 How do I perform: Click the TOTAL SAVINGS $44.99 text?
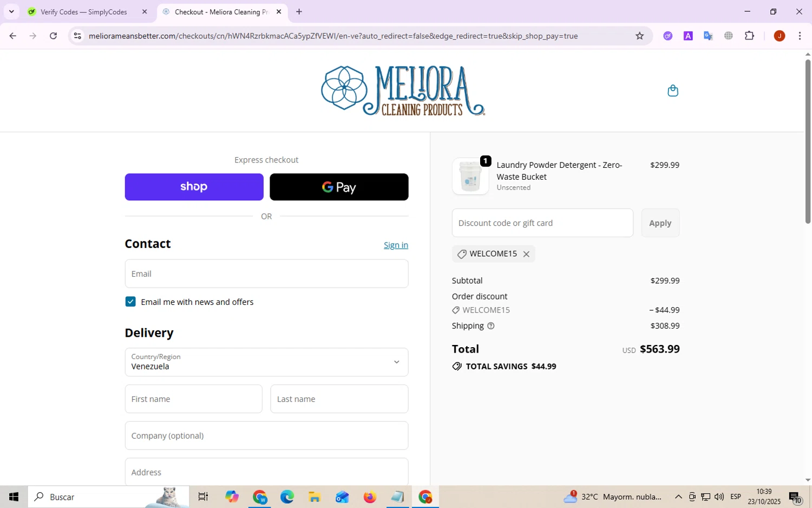click(x=510, y=367)
